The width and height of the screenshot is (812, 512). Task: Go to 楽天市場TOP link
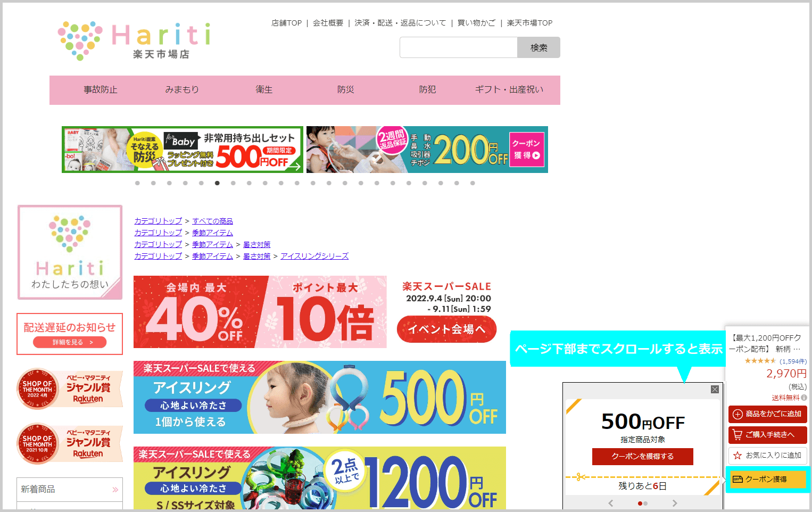(x=529, y=23)
